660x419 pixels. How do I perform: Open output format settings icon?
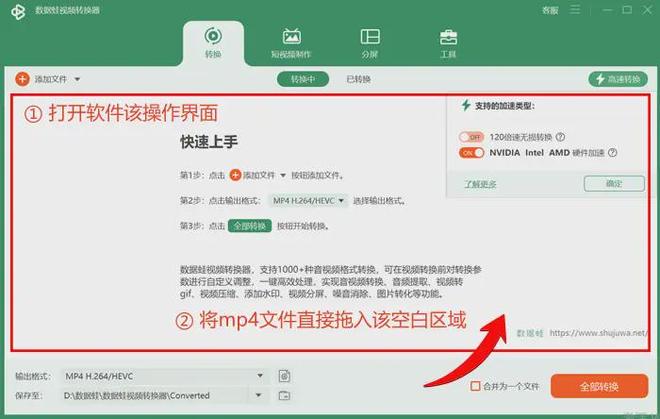284,376
